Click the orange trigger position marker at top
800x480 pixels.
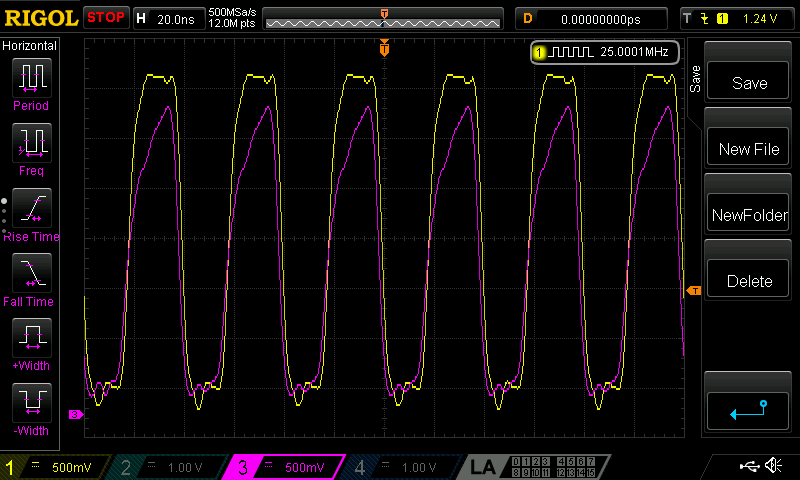(x=384, y=48)
